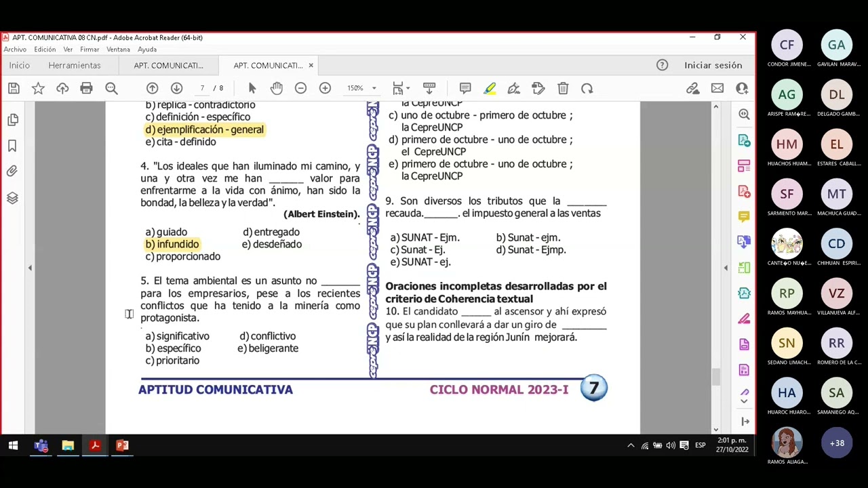Open the Ventana menu
The height and width of the screenshot is (488, 868).
[118, 49]
